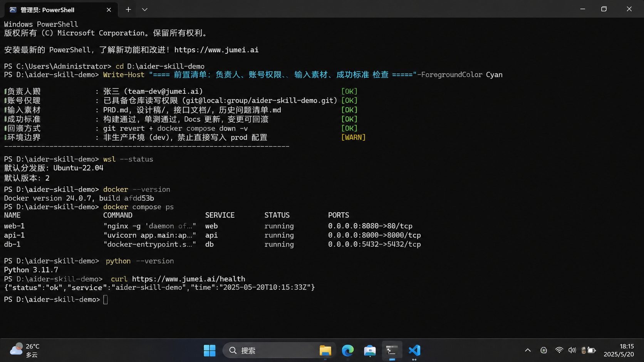Image resolution: width=644 pixels, height=362 pixels.
Task: Click the "git revert + docker compose down -v" text
Action: coord(176,128)
